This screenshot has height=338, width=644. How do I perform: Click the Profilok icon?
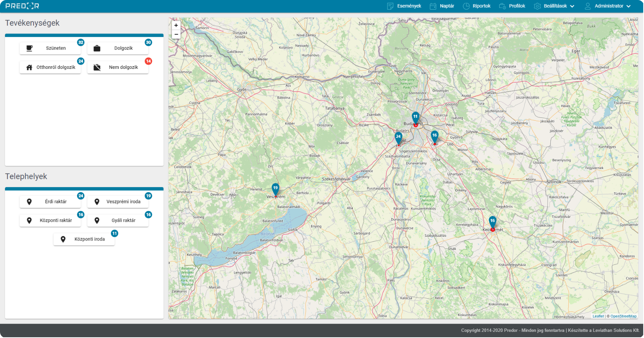(x=502, y=6)
